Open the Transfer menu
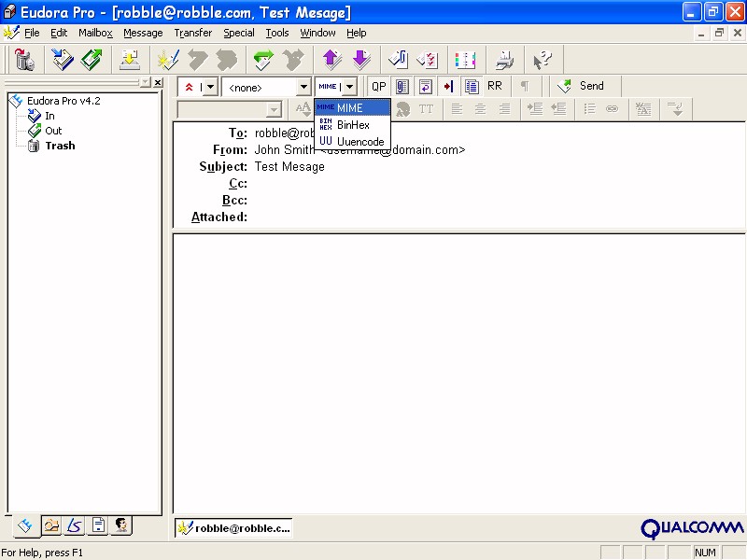 coord(193,33)
